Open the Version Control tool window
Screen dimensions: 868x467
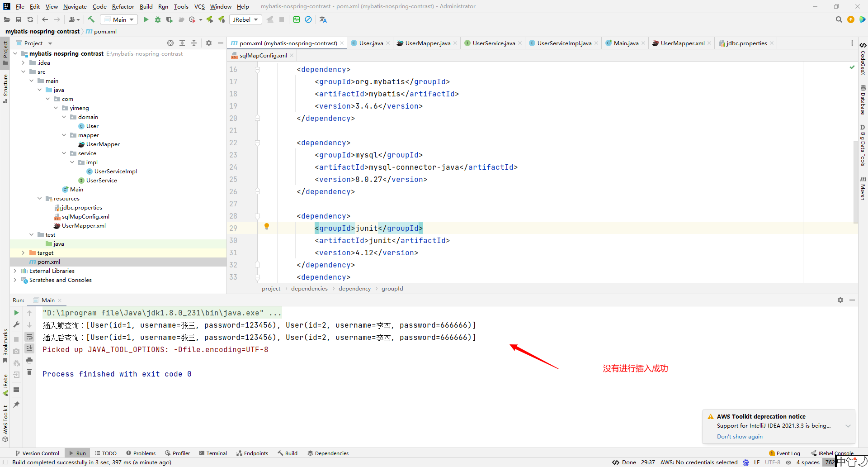point(37,453)
